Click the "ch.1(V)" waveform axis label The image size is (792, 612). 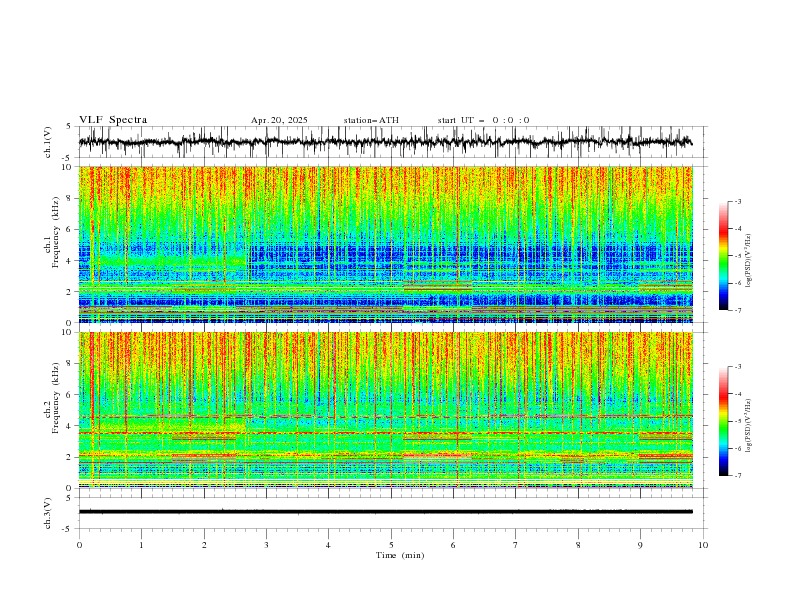point(48,142)
